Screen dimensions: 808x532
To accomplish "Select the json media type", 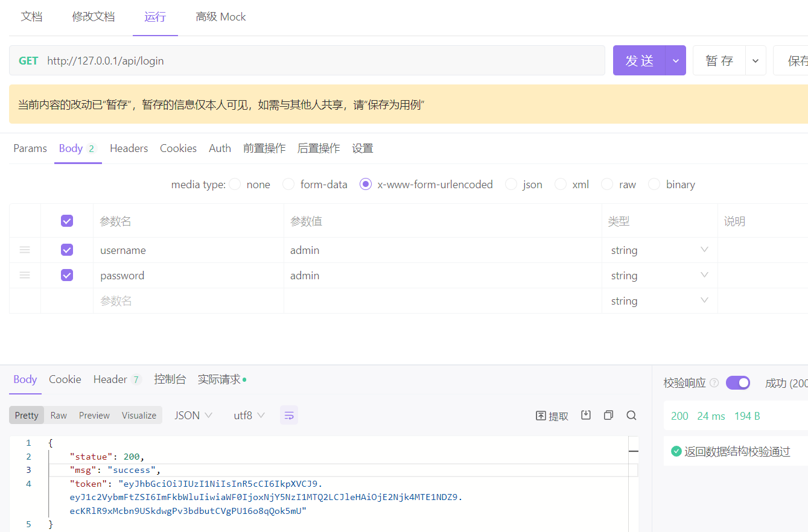I will click(x=511, y=184).
